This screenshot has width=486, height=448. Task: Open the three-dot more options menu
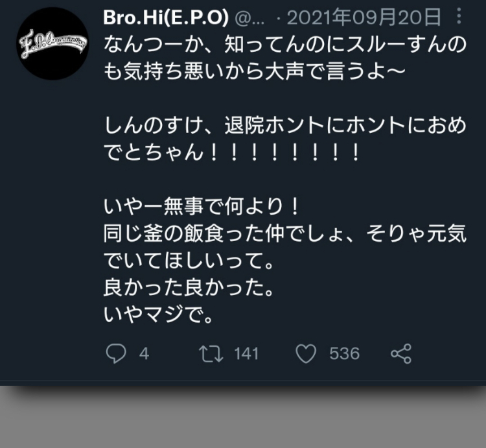tap(459, 16)
